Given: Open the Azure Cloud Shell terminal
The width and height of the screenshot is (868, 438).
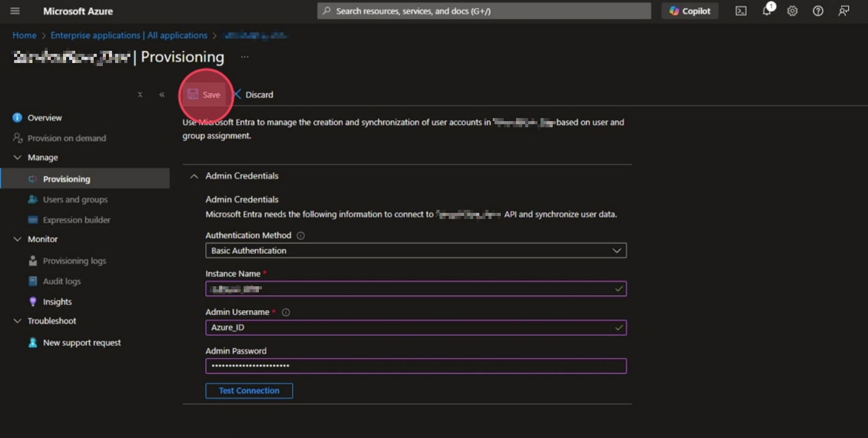Looking at the screenshot, I should 741,10.
